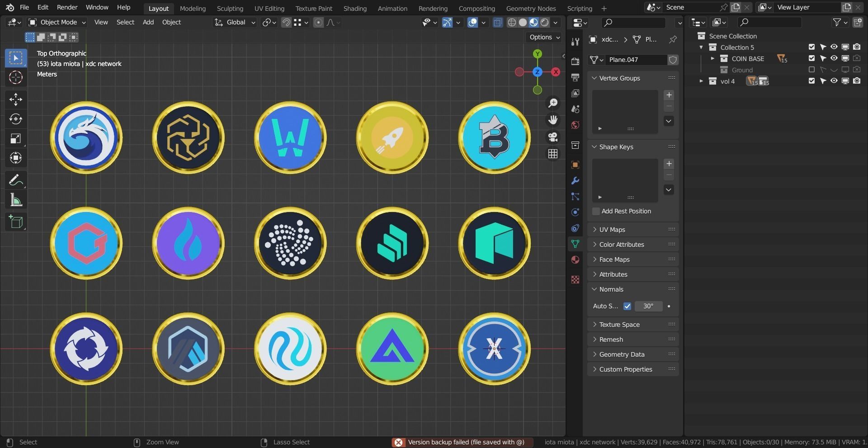Open Object properties tab
This screenshot has height=448, width=868.
(575, 165)
